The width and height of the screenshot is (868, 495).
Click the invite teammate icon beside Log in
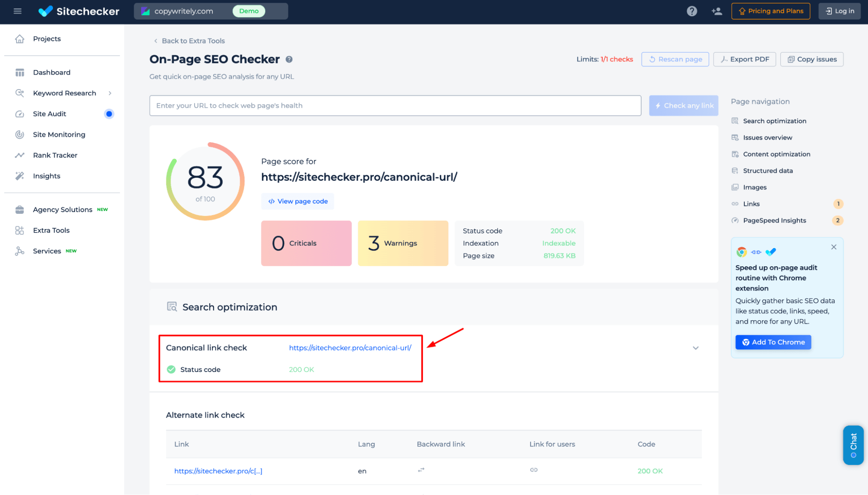click(716, 11)
